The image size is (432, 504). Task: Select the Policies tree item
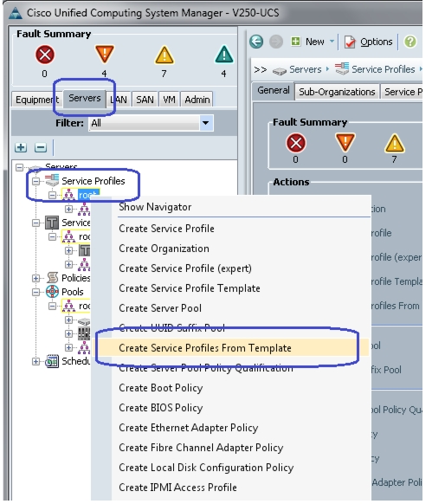tap(76, 278)
